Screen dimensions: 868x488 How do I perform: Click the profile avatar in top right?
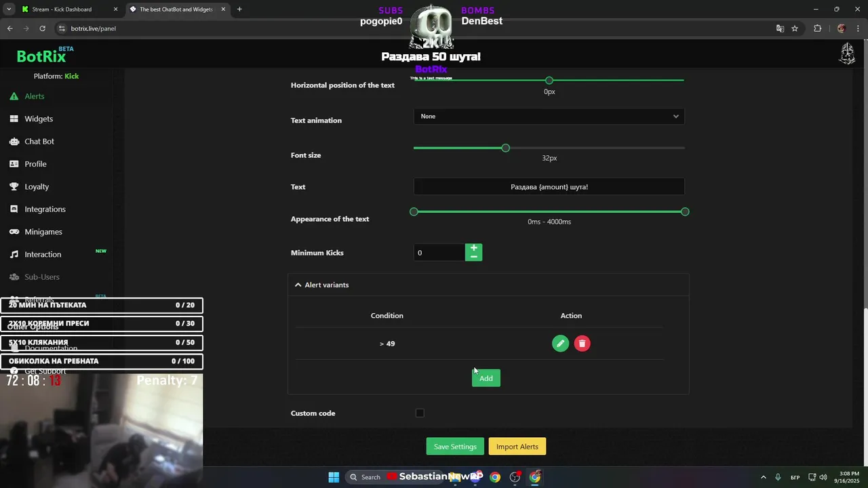pyautogui.click(x=847, y=54)
